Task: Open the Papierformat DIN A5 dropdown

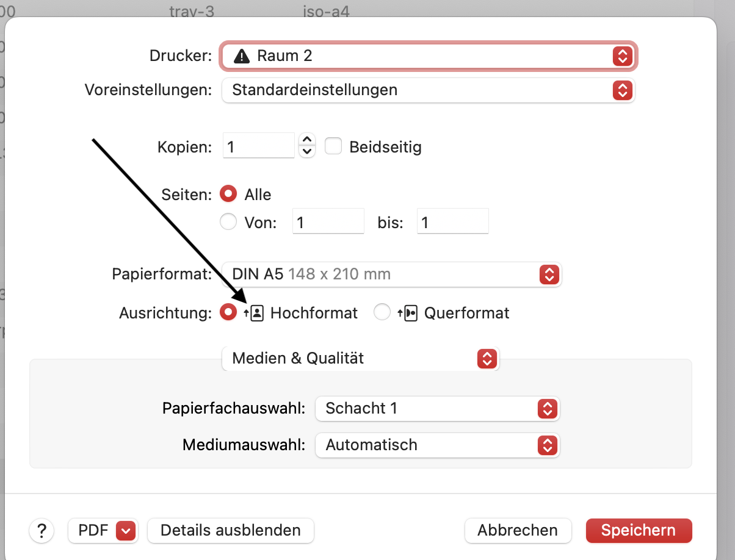Action: [x=392, y=275]
